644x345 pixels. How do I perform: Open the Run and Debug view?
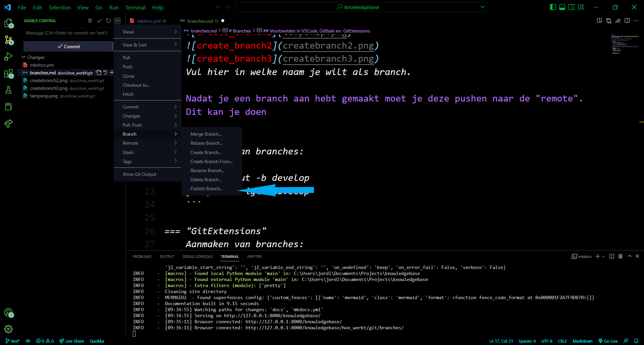click(8, 57)
